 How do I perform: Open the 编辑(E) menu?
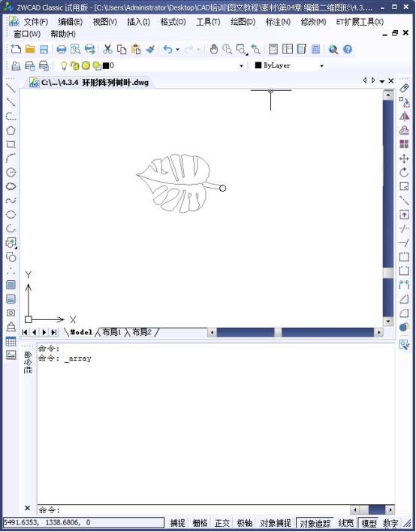[x=70, y=22]
